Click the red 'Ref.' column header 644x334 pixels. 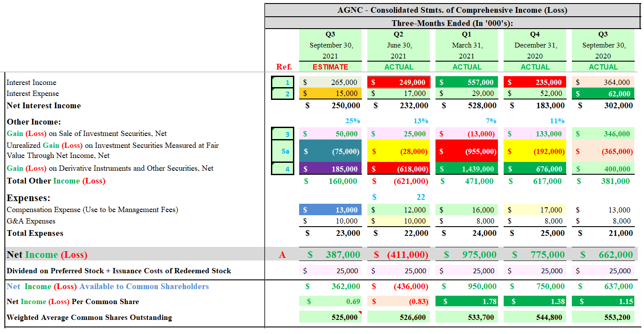284,67
